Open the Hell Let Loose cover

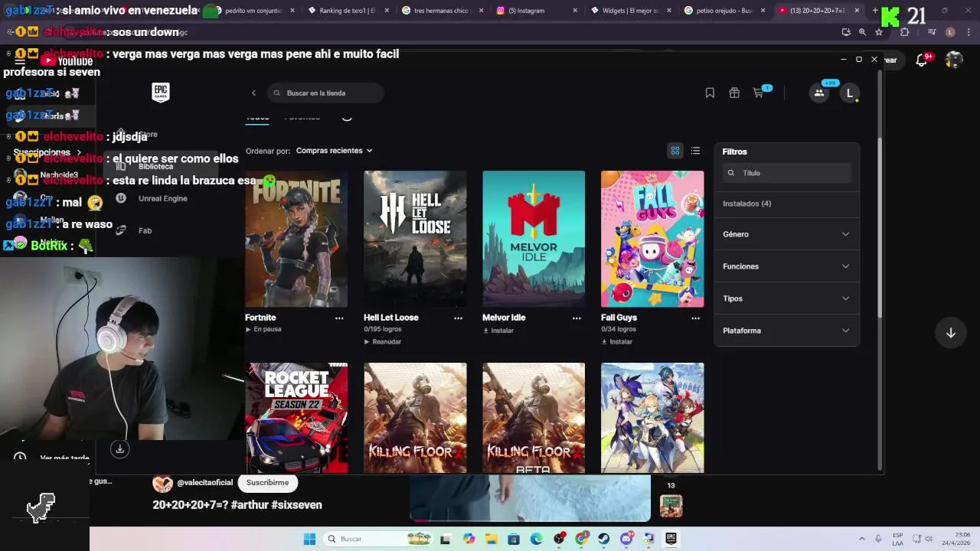pos(415,239)
